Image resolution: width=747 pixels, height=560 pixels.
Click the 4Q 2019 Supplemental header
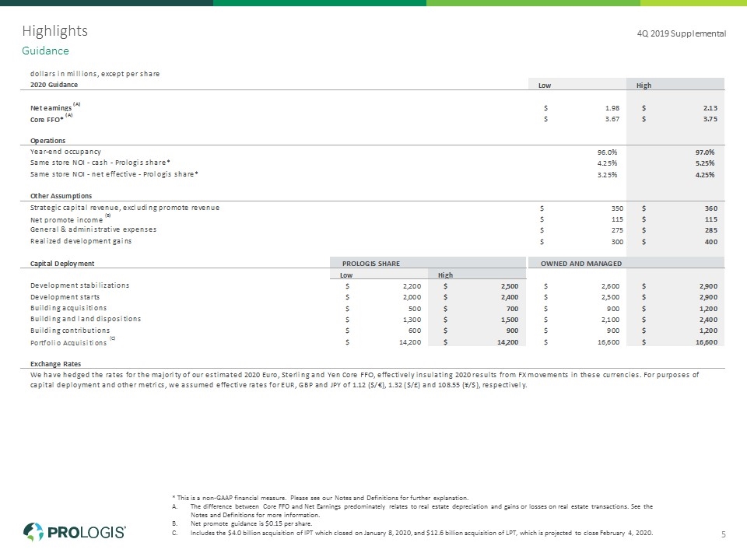tap(682, 33)
